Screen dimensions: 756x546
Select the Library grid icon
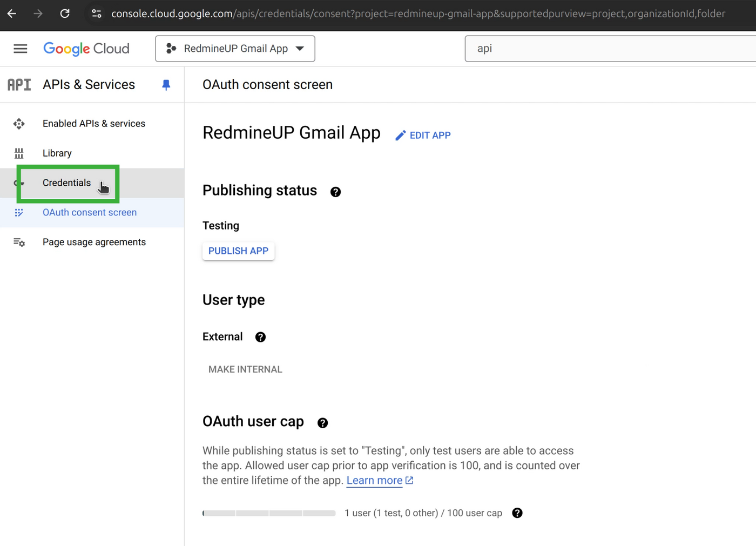[19, 153]
